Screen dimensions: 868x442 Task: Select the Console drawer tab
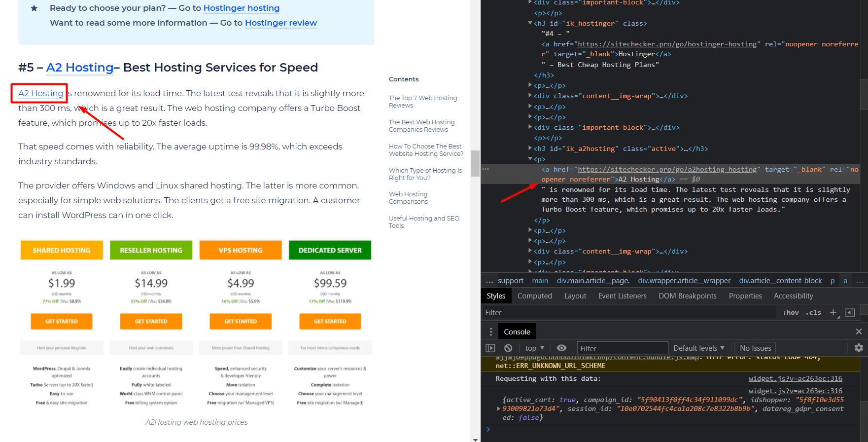point(517,331)
